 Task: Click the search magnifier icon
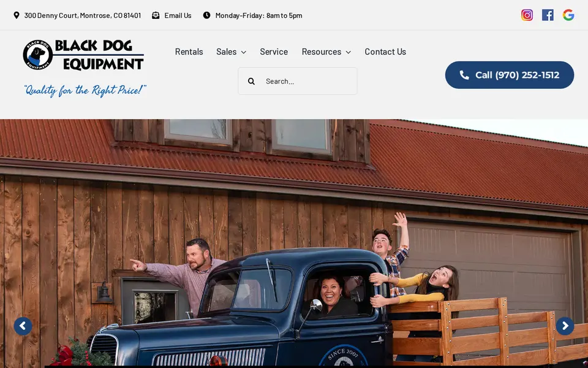coord(251,81)
